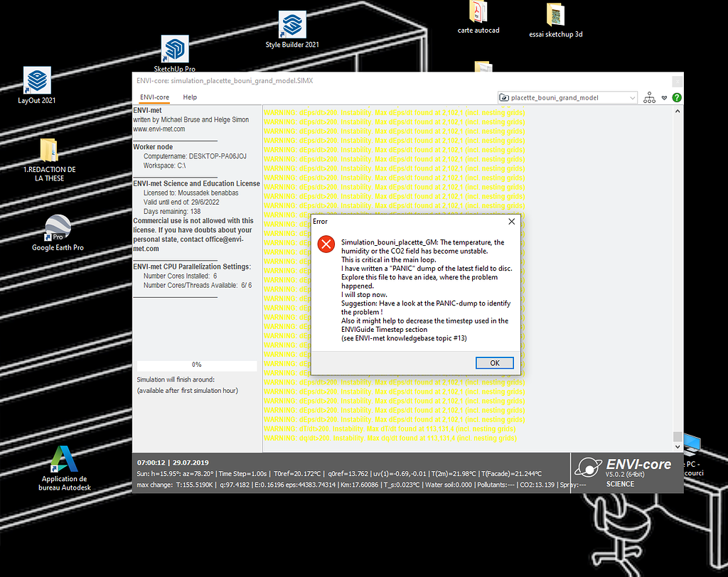The image size is (728, 577).
Task: Click the project folder icon beside the model name
Action: tap(505, 97)
